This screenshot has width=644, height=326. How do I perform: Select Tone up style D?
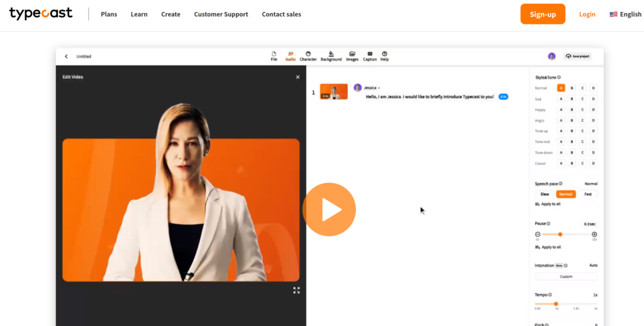click(593, 131)
